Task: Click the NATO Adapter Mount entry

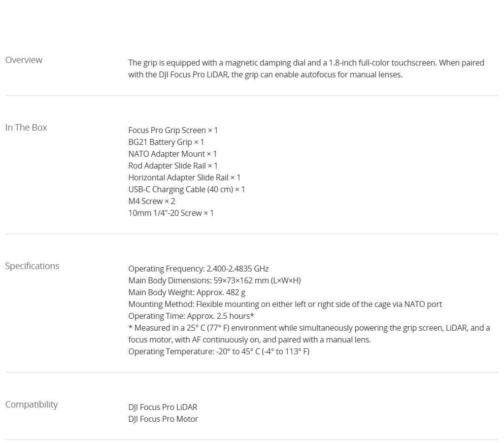Action: (x=172, y=154)
